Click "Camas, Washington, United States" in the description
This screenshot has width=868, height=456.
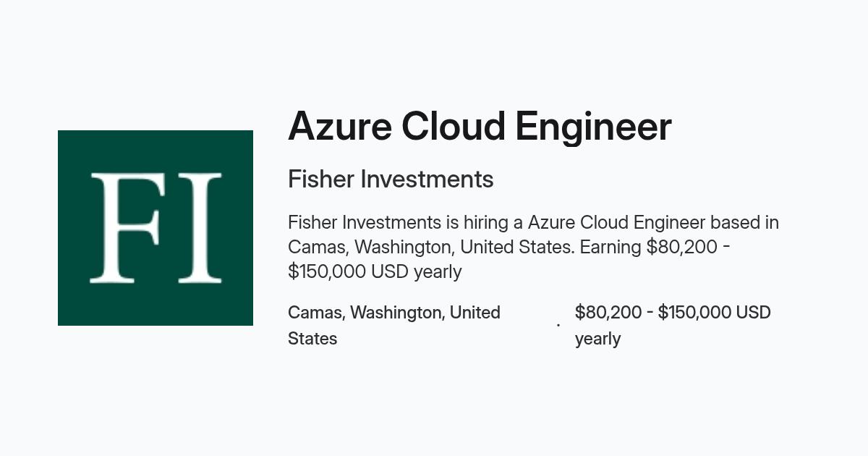click(x=431, y=247)
